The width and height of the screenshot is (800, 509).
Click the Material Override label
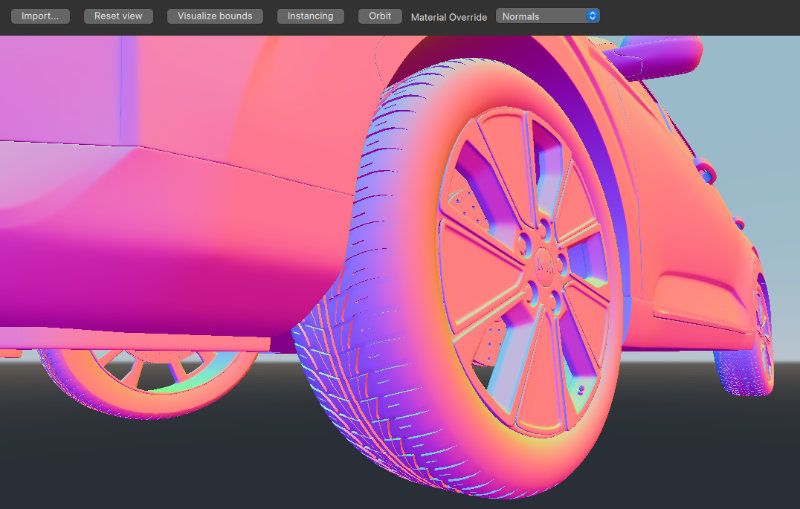point(449,17)
